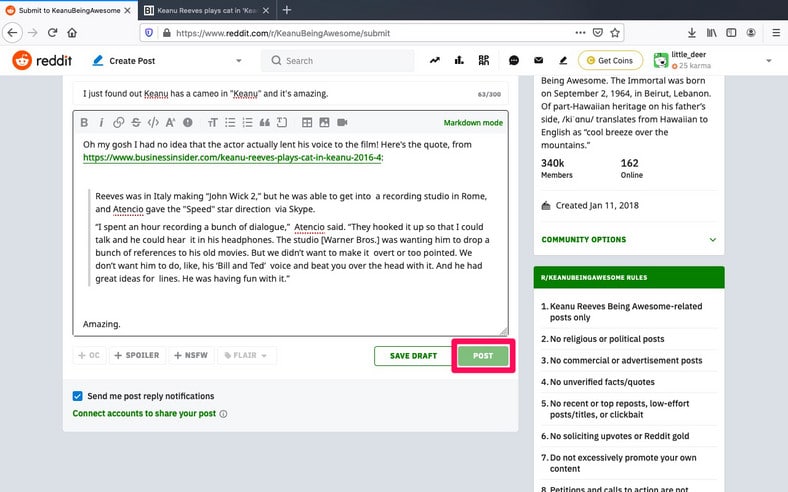Reload the page in Firefox
The height and width of the screenshot is (492, 788).
(x=52, y=33)
